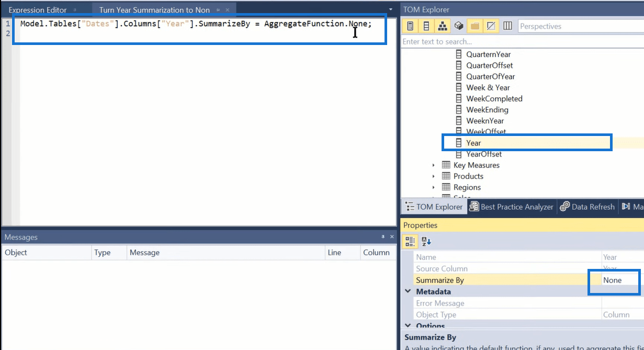Click the column icon beside YearOffset

(459, 154)
